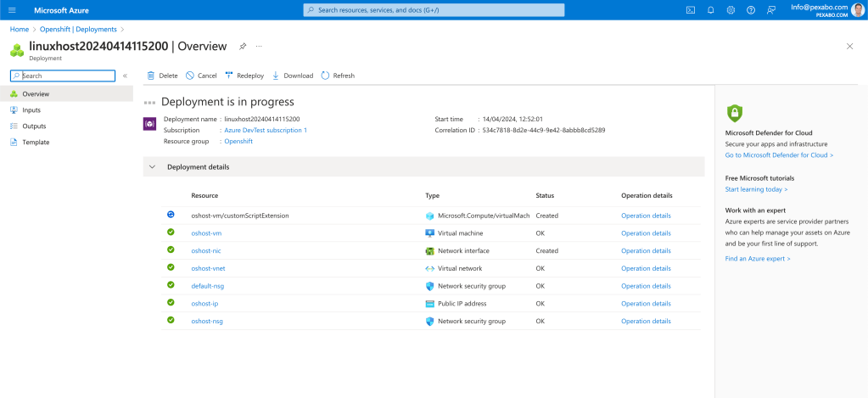
Task: Go to Home breadcrumb
Action: [20, 30]
